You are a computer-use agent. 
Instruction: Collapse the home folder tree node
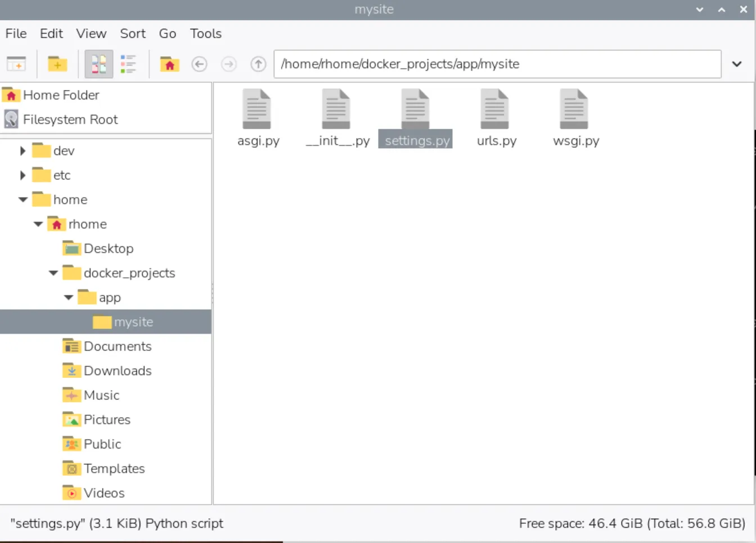click(23, 200)
